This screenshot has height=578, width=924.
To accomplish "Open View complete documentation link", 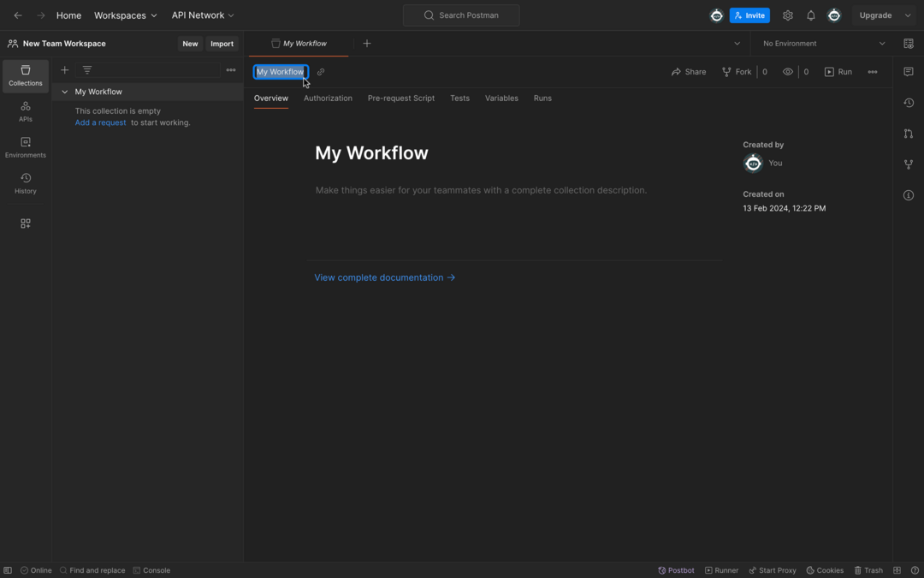I will pyautogui.click(x=385, y=277).
